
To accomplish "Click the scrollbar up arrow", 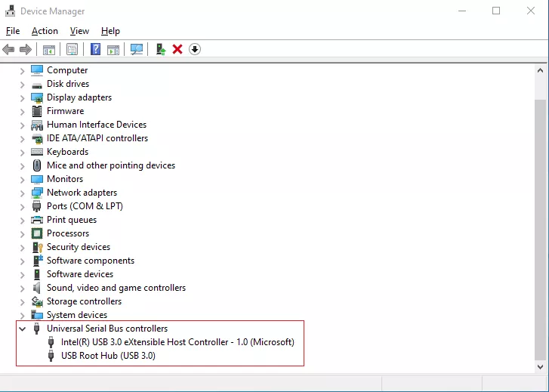I will pos(540,70).
